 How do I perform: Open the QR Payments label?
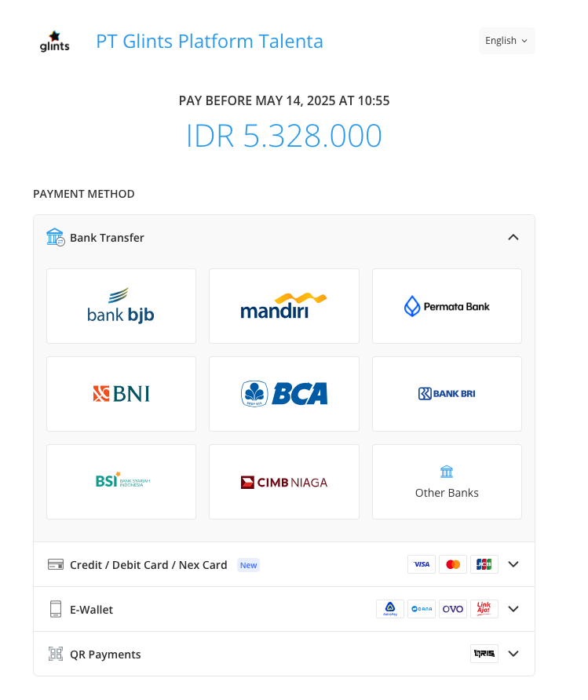click(105, 654)
